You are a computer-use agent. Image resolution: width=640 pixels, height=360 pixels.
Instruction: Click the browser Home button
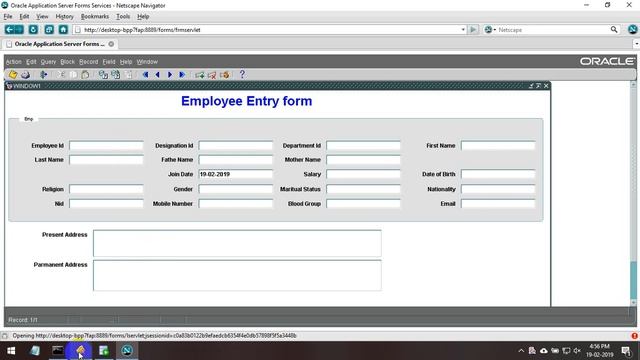63,29
